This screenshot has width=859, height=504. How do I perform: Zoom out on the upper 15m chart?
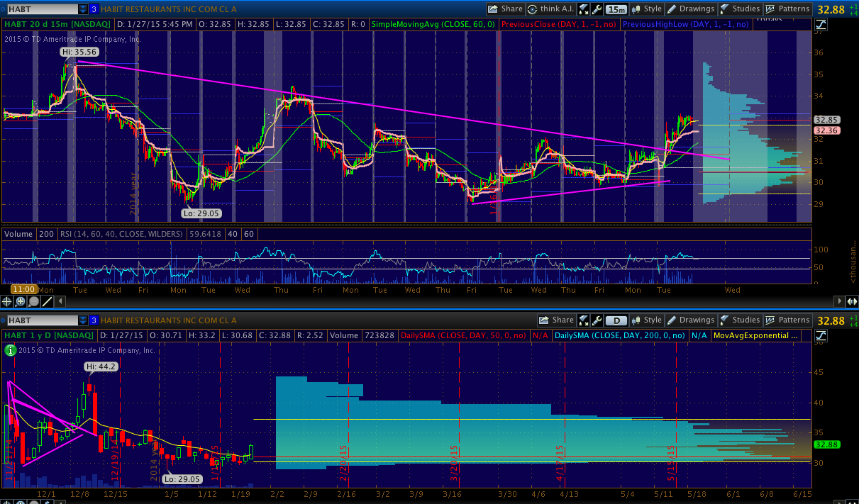click(33, 301)
